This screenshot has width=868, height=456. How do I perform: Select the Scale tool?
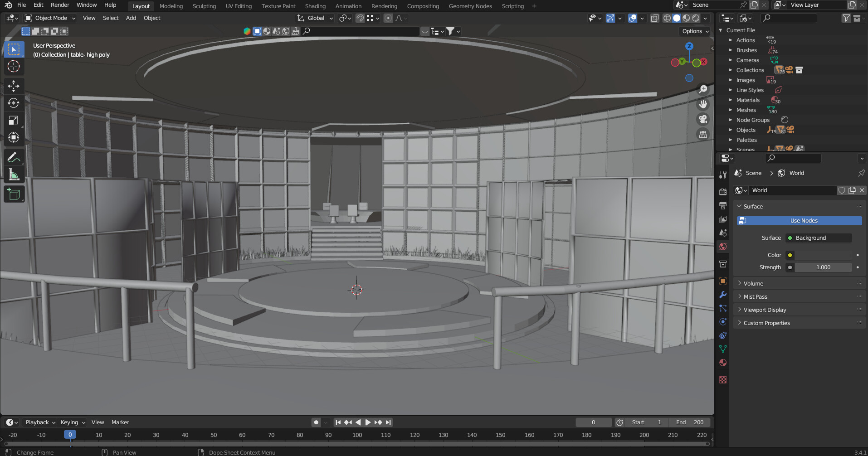point(14,120)
